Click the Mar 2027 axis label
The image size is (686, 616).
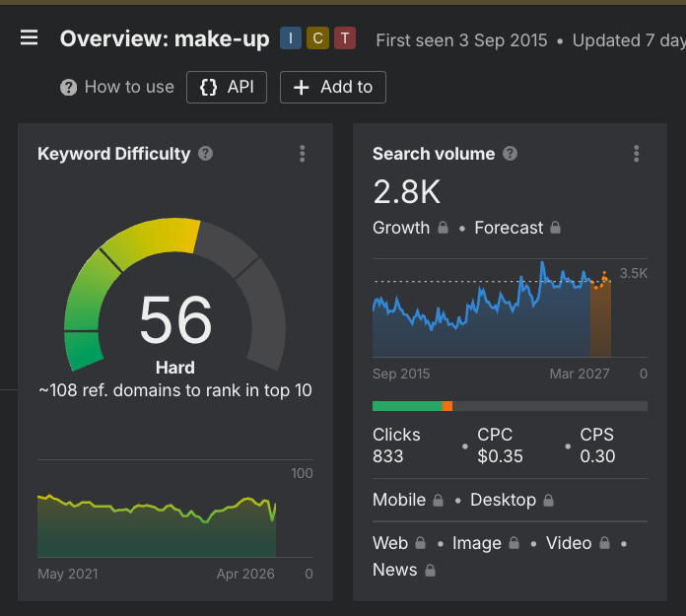pyautogui.click(x=580, y=374)
